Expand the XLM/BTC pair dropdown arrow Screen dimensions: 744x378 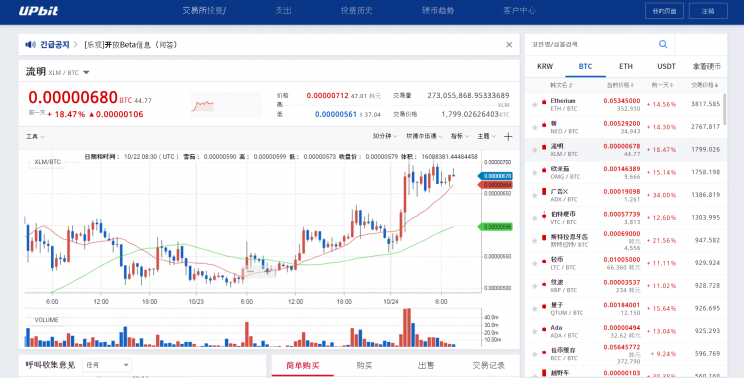click(86, 73)
